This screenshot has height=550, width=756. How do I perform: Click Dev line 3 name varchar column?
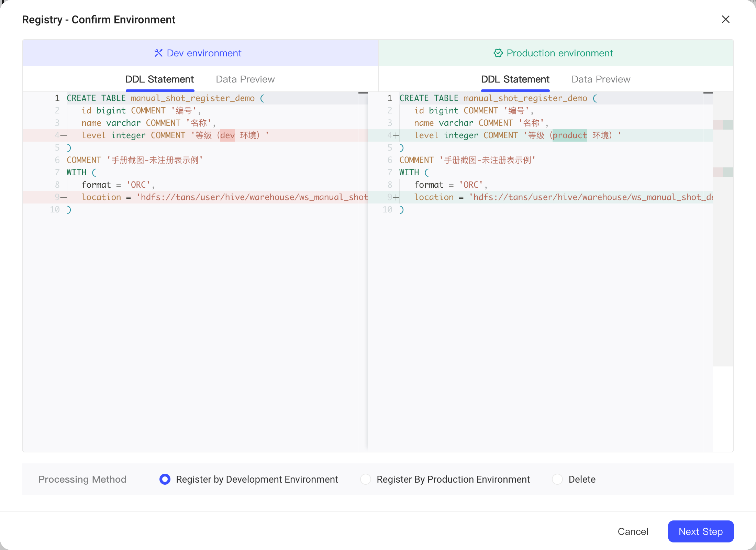(148, 123)
